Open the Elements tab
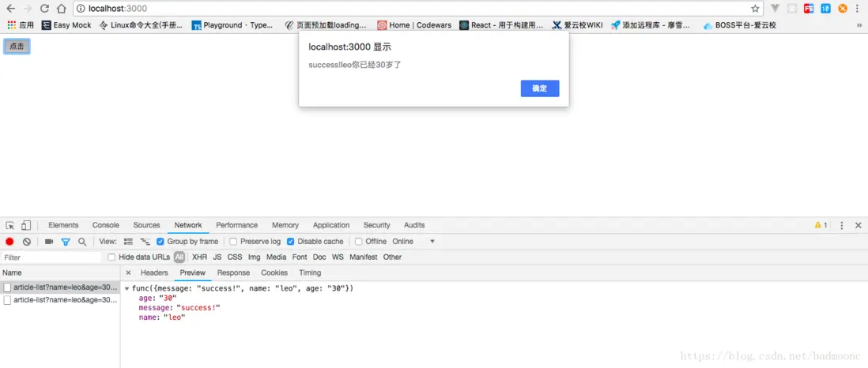The image size is (868, 368). click(x=63, y=225)
